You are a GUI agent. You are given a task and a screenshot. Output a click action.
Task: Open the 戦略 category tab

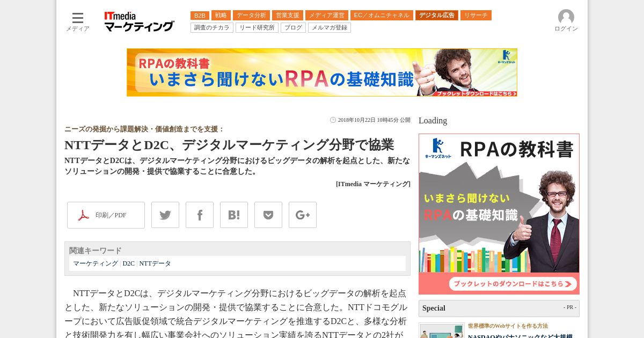[221, 16]
